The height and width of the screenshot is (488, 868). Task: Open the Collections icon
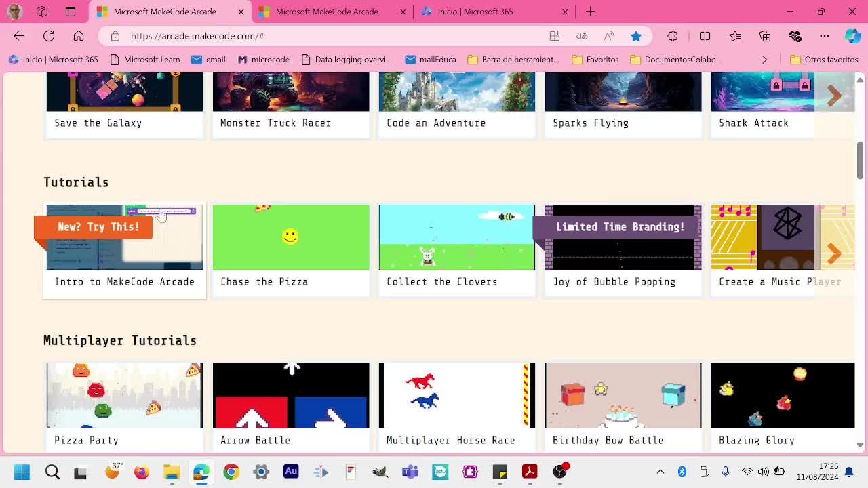click(x=765, y=36)
